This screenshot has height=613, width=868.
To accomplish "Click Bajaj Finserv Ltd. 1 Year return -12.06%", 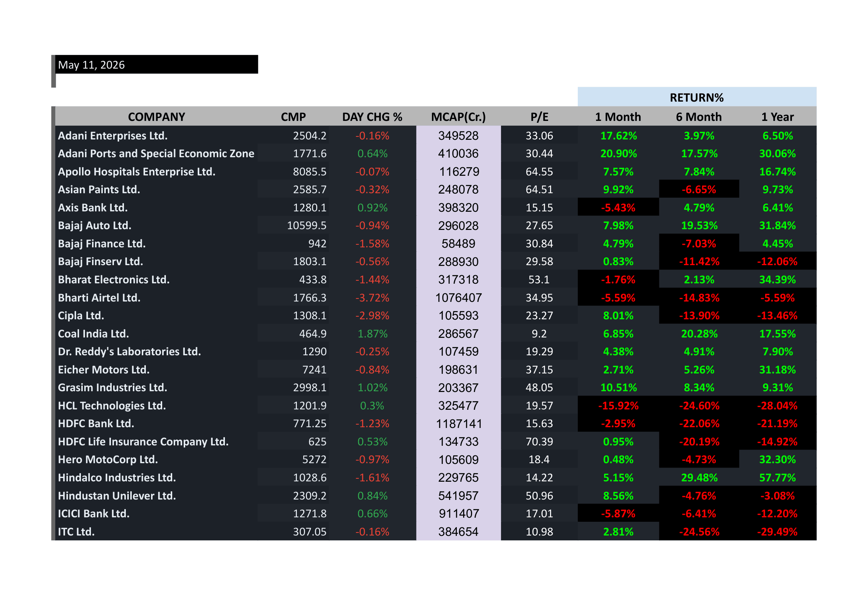I will (777, 261).
